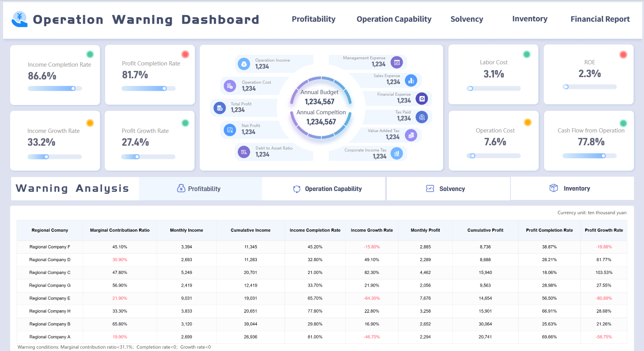Screen dimensions: 644x351
Task: Select the Regional Company F table row
Action: click(50, 247)
